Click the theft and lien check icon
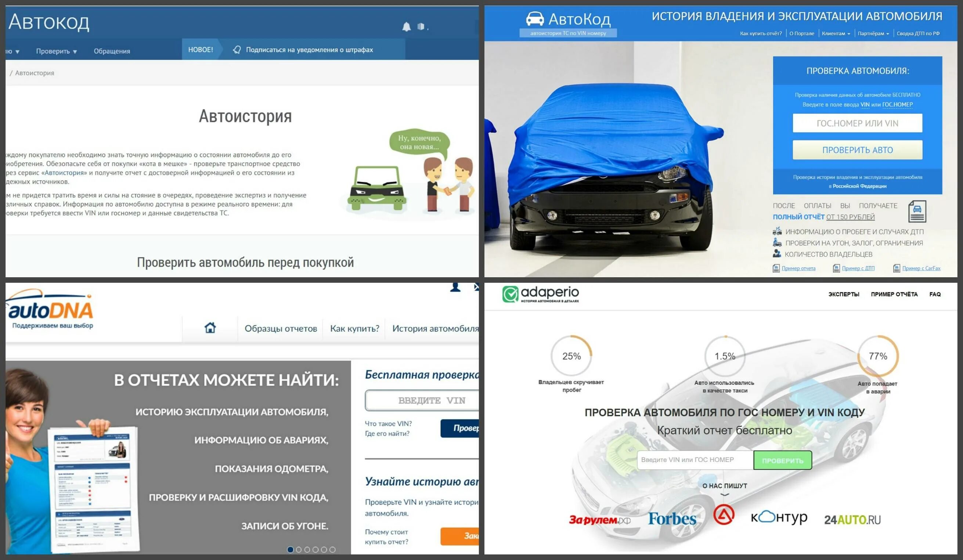963x560 pixels. (777, 242)
